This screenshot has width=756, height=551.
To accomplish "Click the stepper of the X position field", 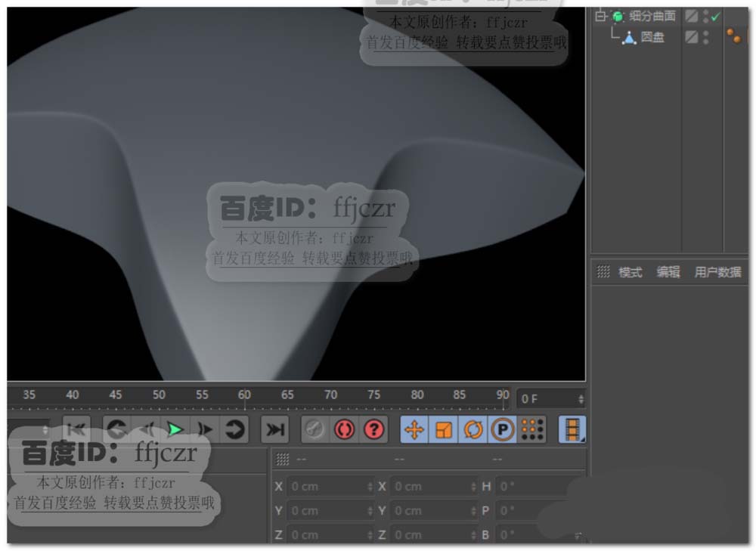I will 370,487.
